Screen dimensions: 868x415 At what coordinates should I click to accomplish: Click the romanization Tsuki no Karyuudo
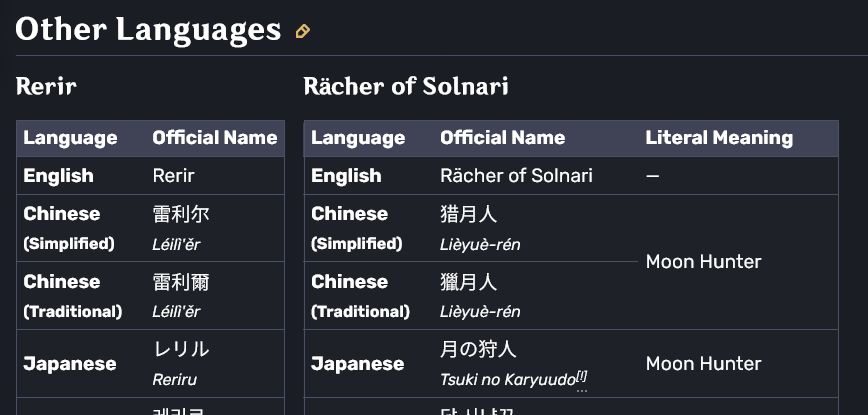pos(507,380)
